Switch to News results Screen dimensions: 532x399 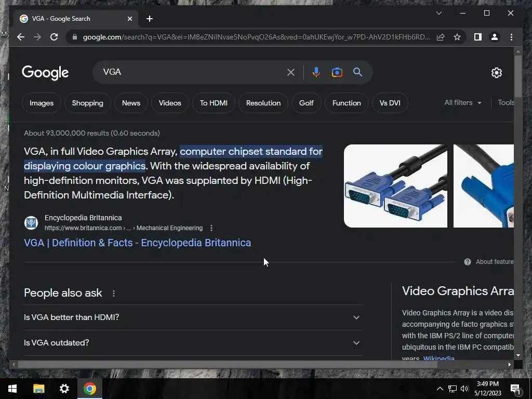coord(131,103)
